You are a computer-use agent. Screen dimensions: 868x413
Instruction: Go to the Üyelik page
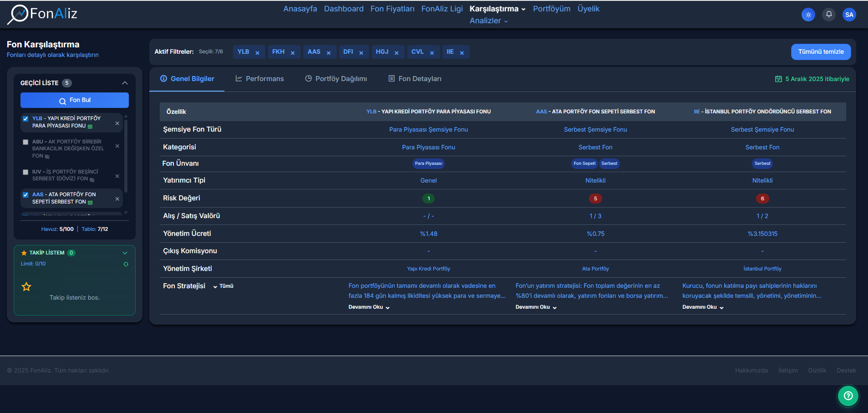point(589,9)
